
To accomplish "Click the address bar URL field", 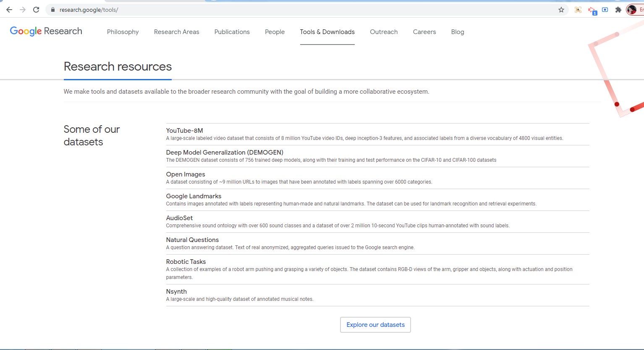I will point(306,10).
